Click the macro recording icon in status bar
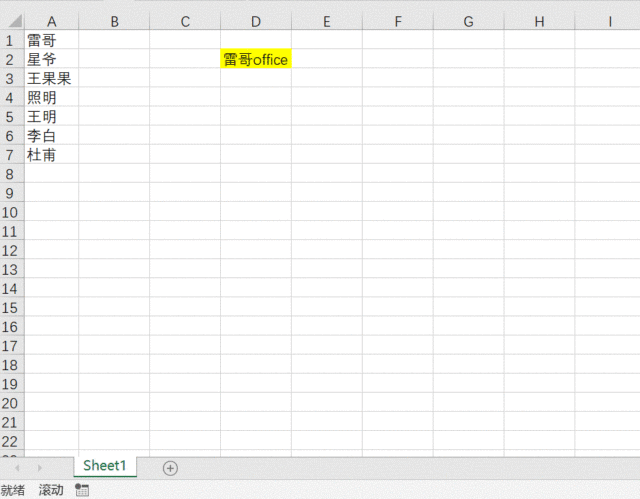The height and width of the screenshot is (499, 640). [x=82, y=490]
